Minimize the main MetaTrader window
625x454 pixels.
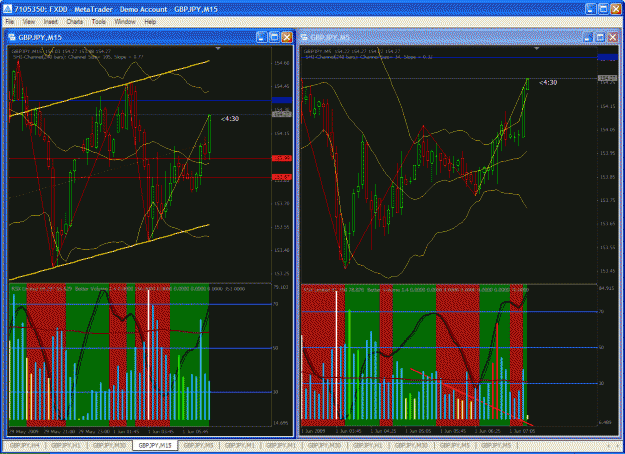click(591, 9)
